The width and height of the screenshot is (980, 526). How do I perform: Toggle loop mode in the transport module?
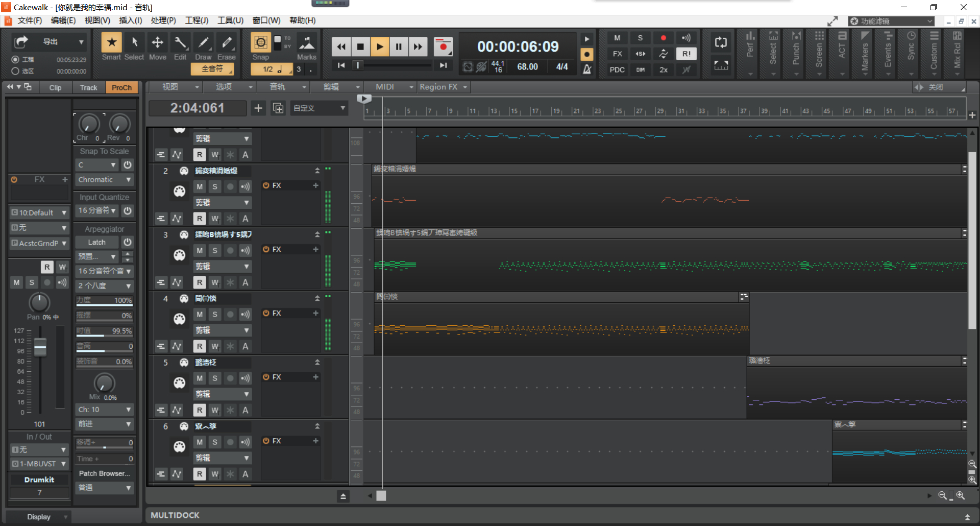(x=721, y=42)
